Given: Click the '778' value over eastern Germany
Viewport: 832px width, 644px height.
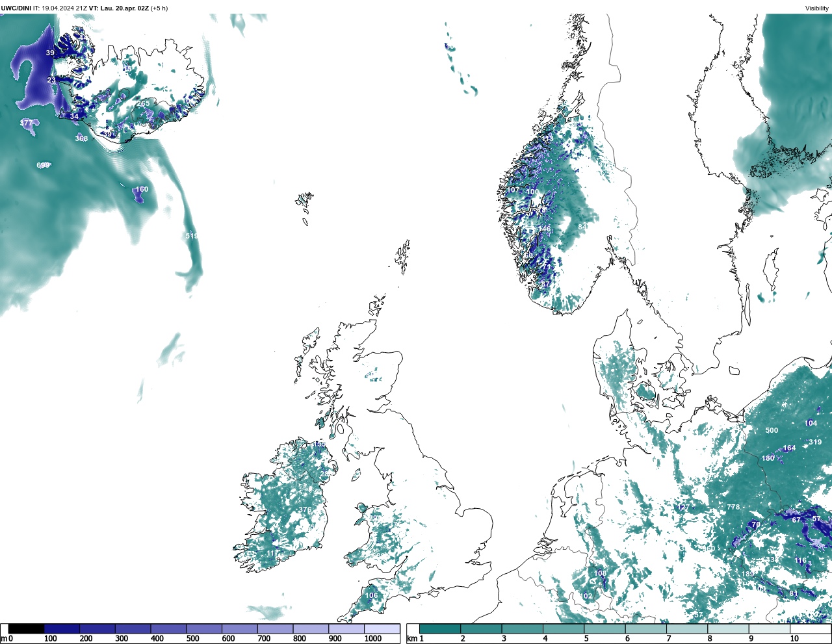Looking at the screenshot, I should coord(733,507).
